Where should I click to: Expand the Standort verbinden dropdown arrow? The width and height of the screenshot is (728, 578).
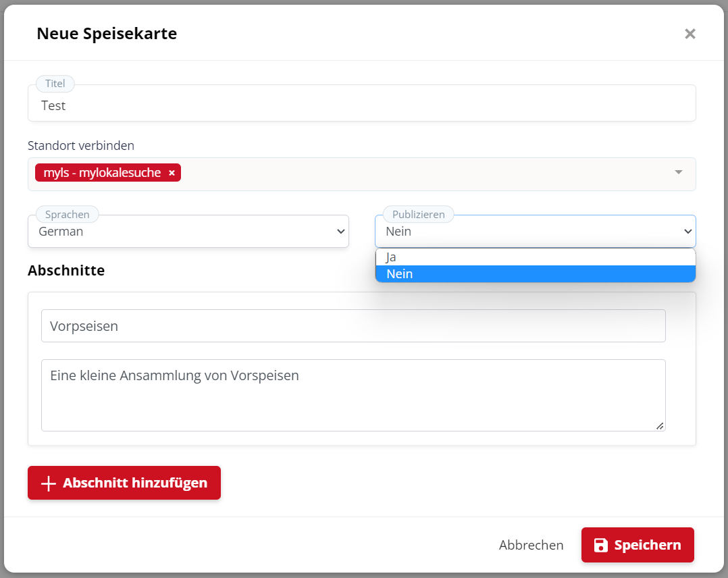point(679,172)
